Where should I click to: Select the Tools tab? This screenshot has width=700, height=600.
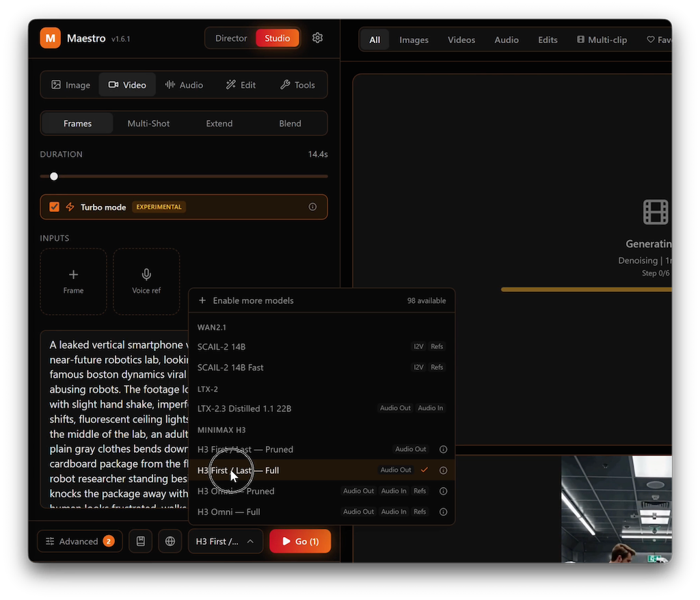click(x=297, y=85)
